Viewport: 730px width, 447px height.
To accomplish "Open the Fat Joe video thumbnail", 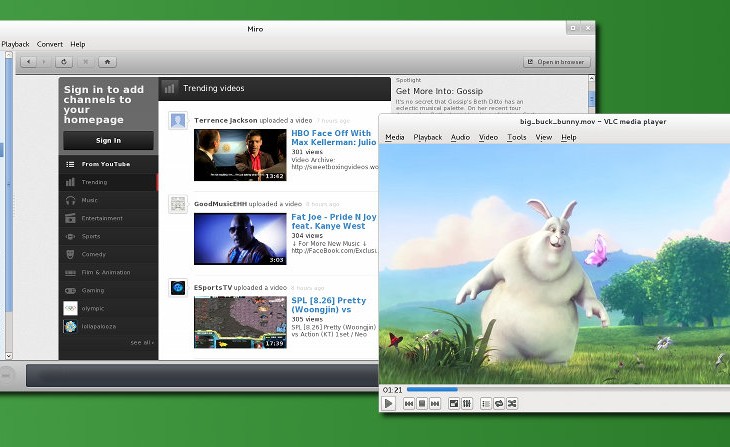I will pyautogui.click(x=240, y=239).
